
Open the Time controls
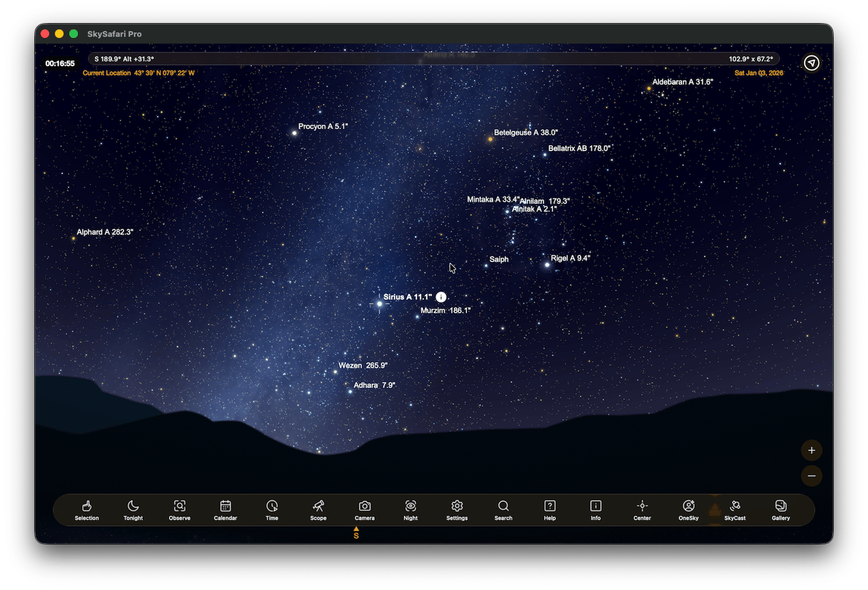click(272, 510)
